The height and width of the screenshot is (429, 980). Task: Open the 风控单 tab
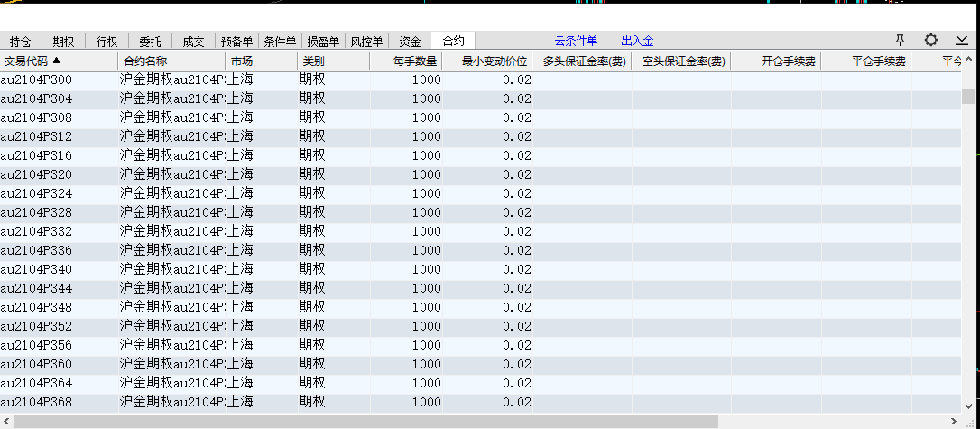point(366,42)
